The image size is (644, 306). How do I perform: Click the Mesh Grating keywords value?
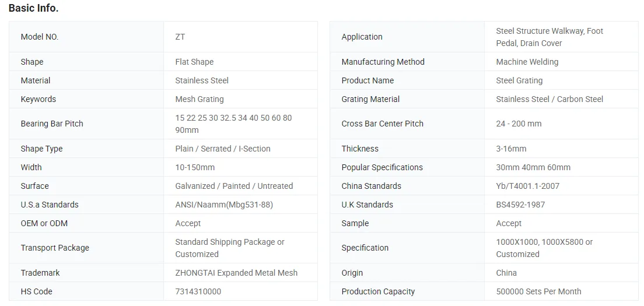tap(199, 99)
